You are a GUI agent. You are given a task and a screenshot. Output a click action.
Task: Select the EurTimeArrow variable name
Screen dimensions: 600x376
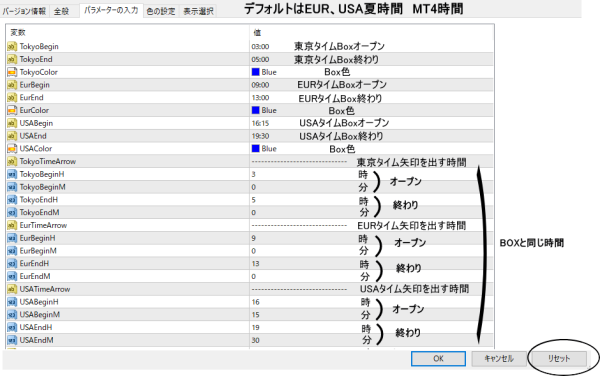click(43, 225)
